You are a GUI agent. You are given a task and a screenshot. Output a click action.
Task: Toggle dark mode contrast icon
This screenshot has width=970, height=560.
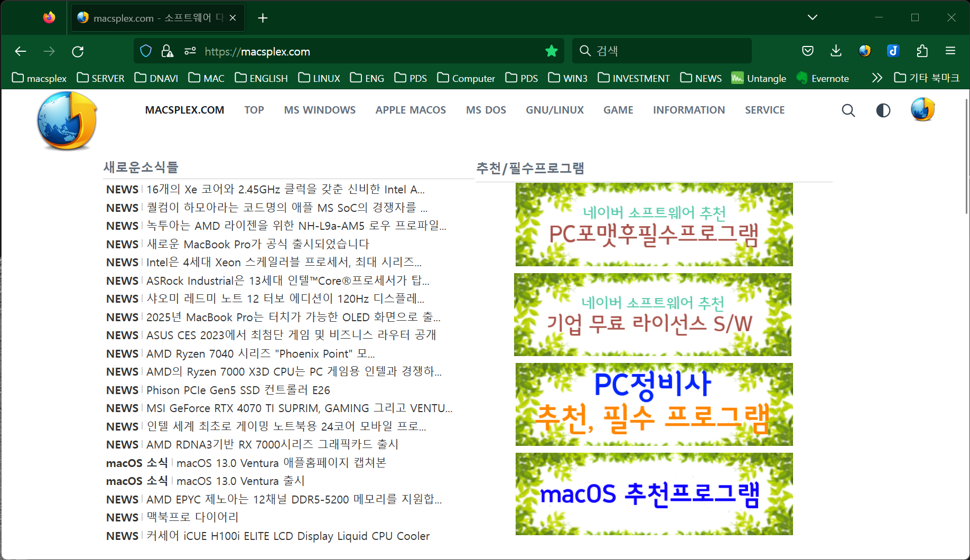[883, 110]
